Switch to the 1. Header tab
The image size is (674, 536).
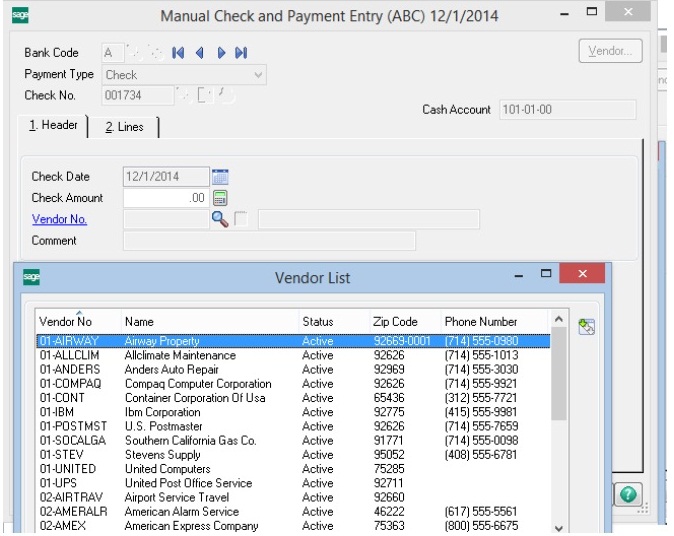(53, 126)
